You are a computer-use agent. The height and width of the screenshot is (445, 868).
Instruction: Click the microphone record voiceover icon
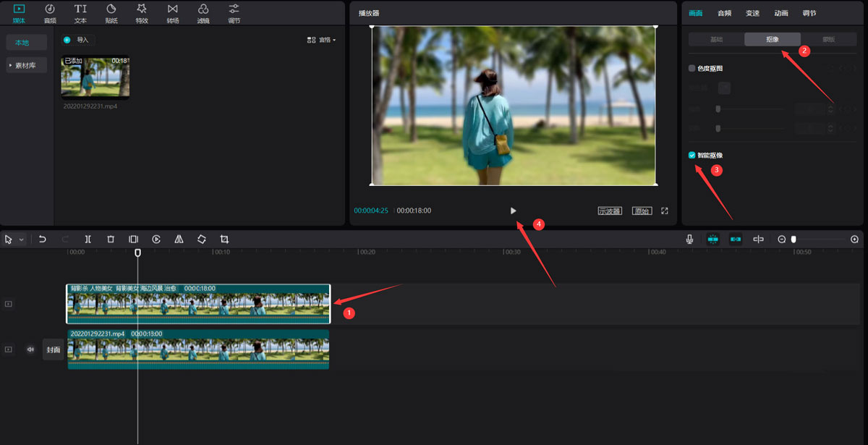pyautogui.click(x=690, y=239)
